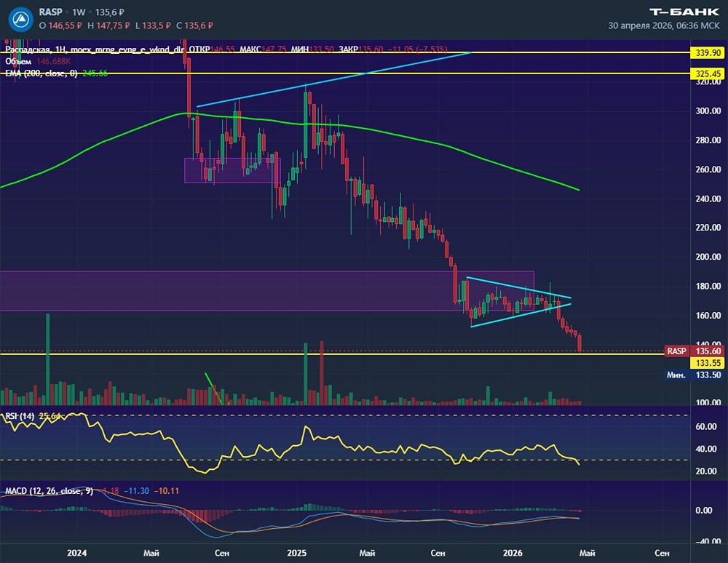This screenshot has height=563, width=728.
Task: Click the close value C 135,6 ₽
Action: coord(194,25)
